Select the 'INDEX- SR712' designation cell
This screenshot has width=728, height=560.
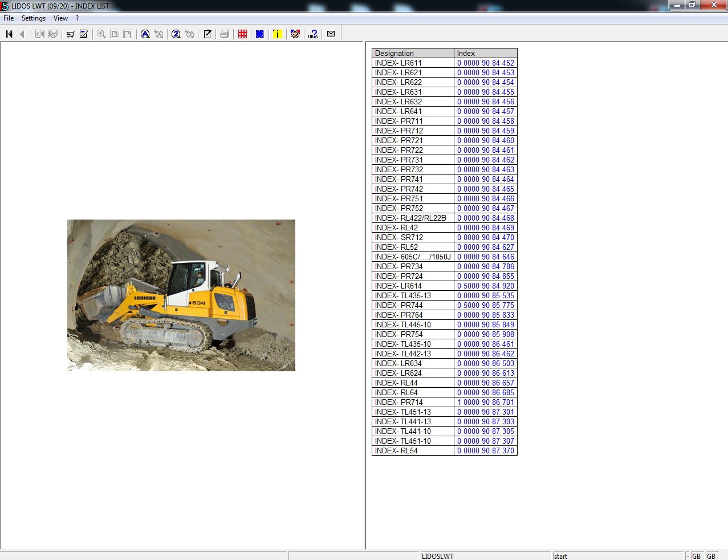413,237
